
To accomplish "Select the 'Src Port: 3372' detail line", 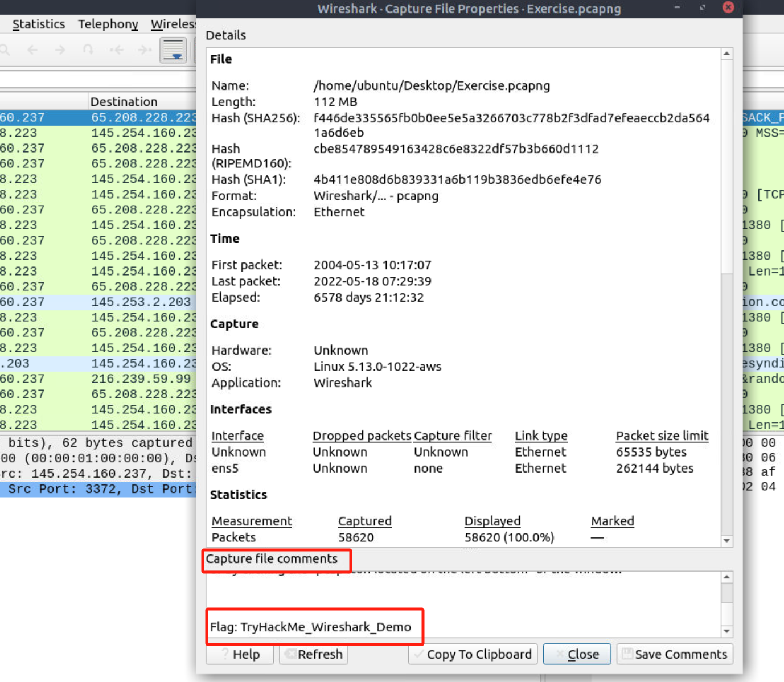I will click(x=98, y=489).
